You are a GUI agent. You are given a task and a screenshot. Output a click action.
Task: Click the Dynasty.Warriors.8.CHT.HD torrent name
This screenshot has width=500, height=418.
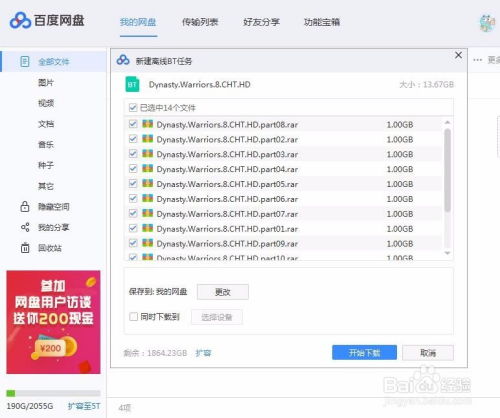coord(200,85)
